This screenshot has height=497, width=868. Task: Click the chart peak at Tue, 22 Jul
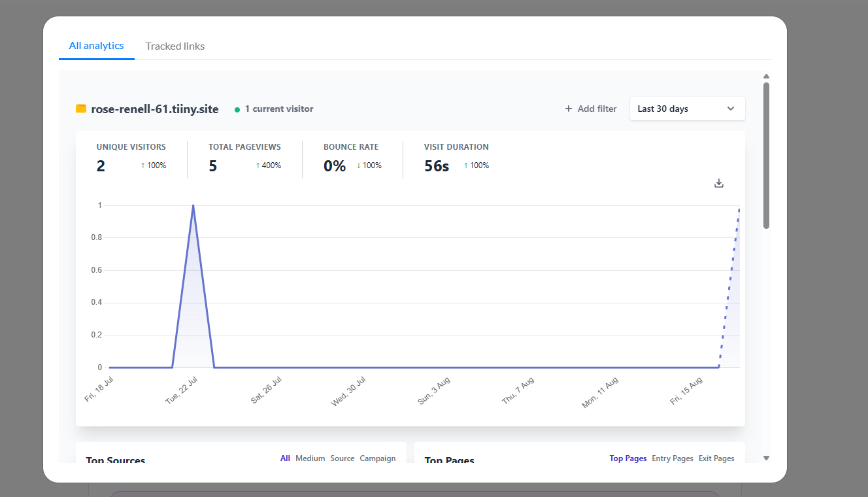coord(193,206)
